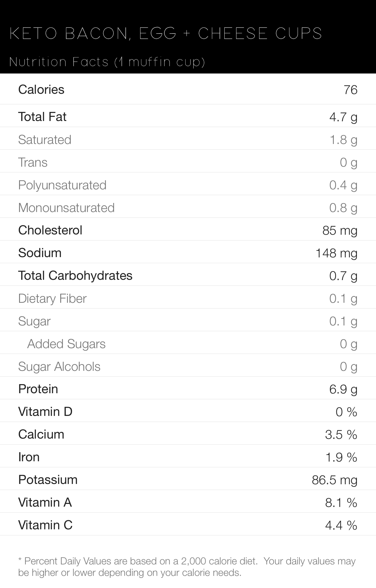Select the Cholesterol label
Viewport: 376px width, 588px height.
50,230
